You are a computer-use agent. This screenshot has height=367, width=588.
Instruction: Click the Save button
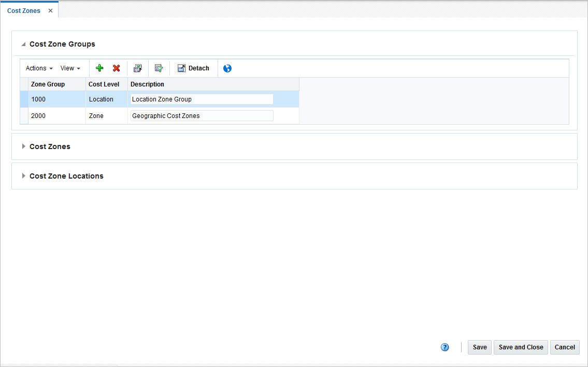tap(480, 347)
